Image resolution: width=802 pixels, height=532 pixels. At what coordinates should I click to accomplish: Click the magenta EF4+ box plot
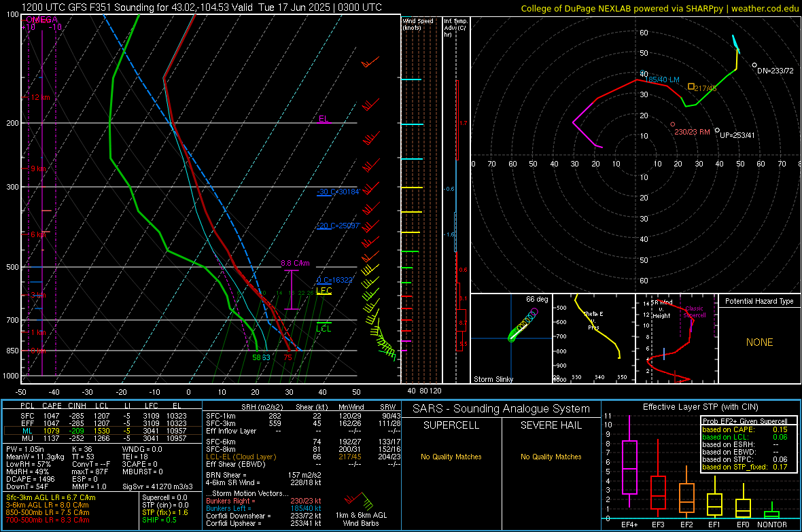click(x=629, y=463)
